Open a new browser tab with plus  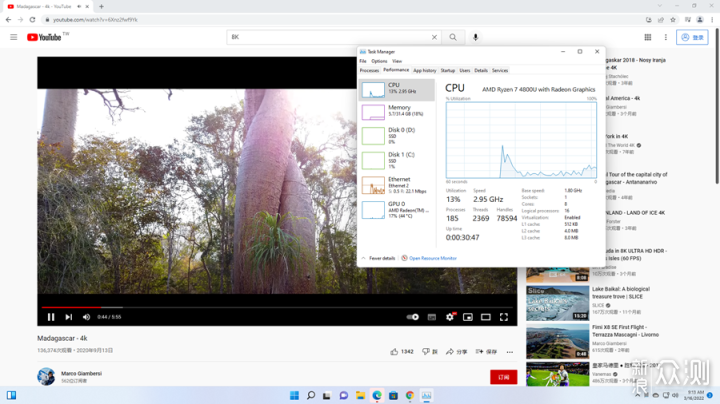[x=101, y=6]
